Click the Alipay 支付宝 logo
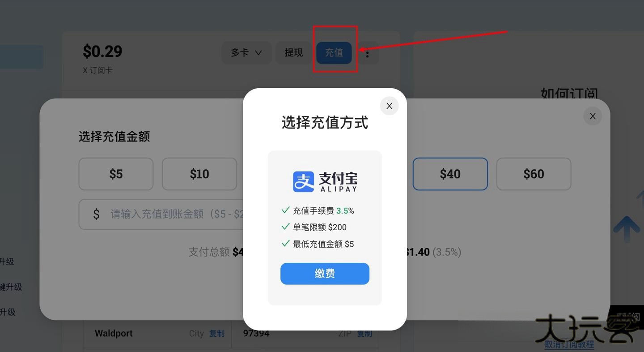This screenshot has width=644, height=352. (325, 181)
